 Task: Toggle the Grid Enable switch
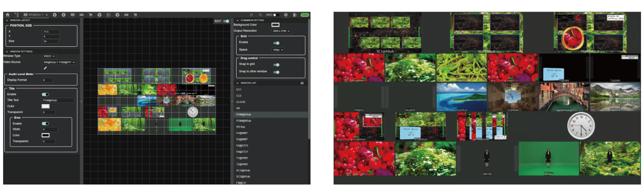coord(276,43)
